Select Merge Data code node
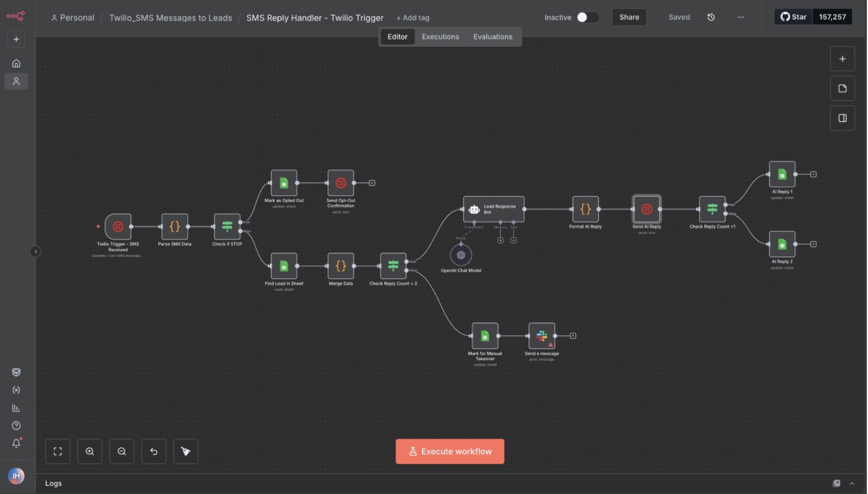868x494 pixels. pyautogui.click(x=341, y=266)
